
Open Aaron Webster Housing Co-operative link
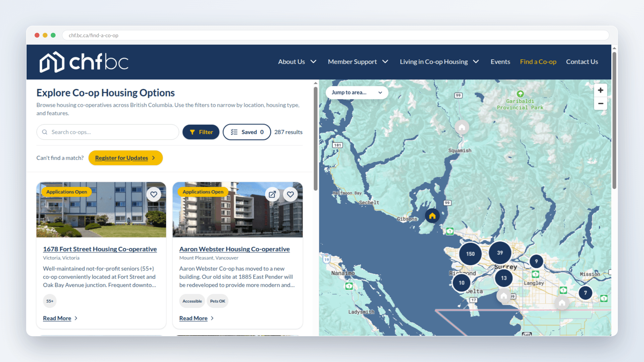click(x=234, y=249)
